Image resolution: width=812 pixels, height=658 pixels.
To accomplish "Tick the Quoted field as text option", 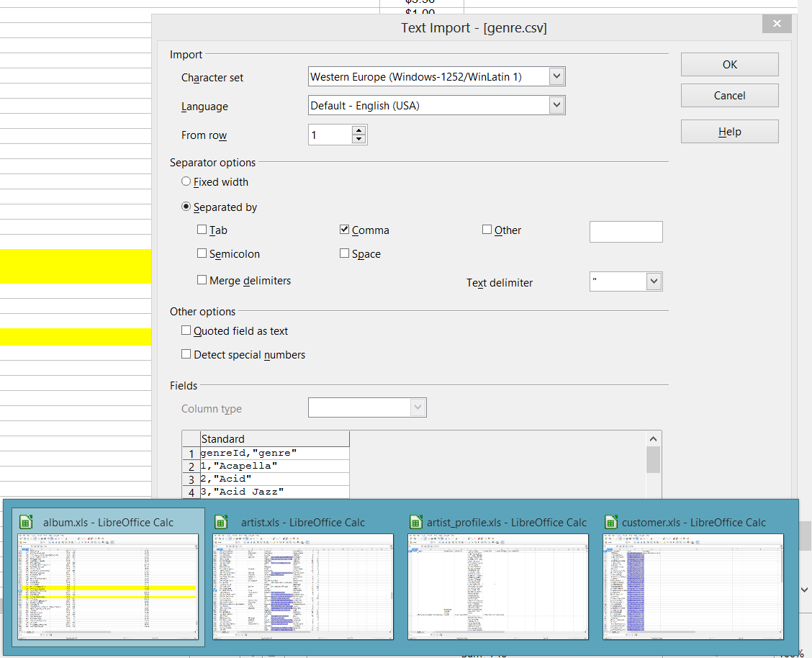I will click(x=186, y=331).
